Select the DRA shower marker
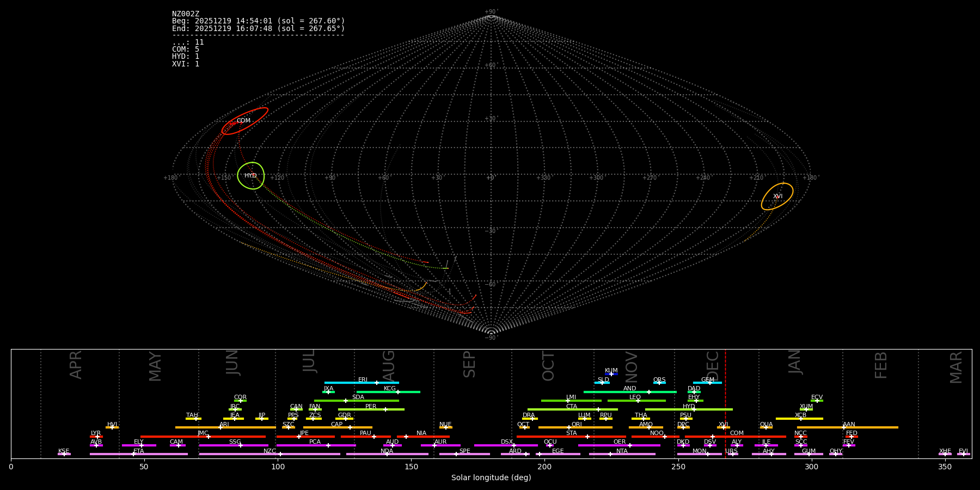The image size is (980, 490). coord(532,419)
